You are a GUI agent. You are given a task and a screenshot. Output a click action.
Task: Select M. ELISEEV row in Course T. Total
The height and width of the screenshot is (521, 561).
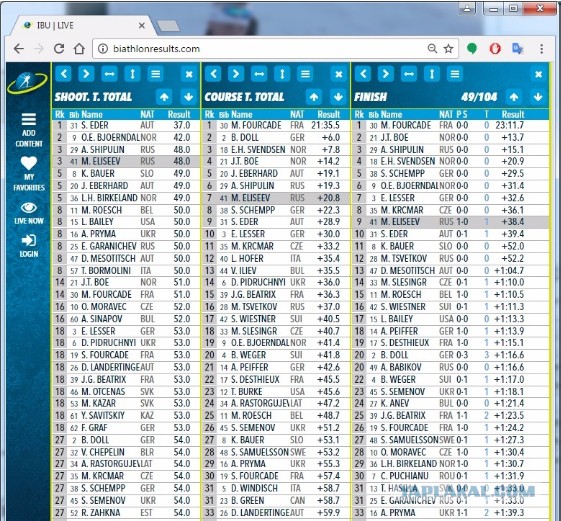point(276,198)
